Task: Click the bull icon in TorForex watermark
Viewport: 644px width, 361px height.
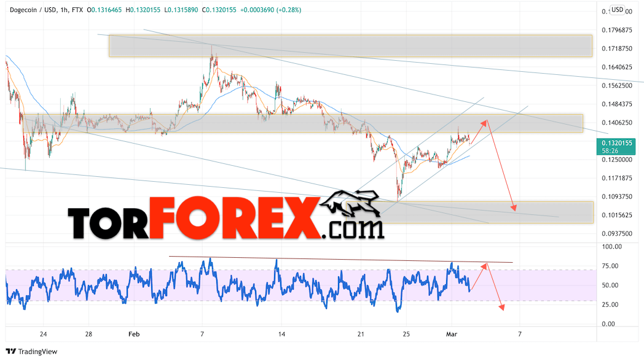Action: [x=350, y=204]
